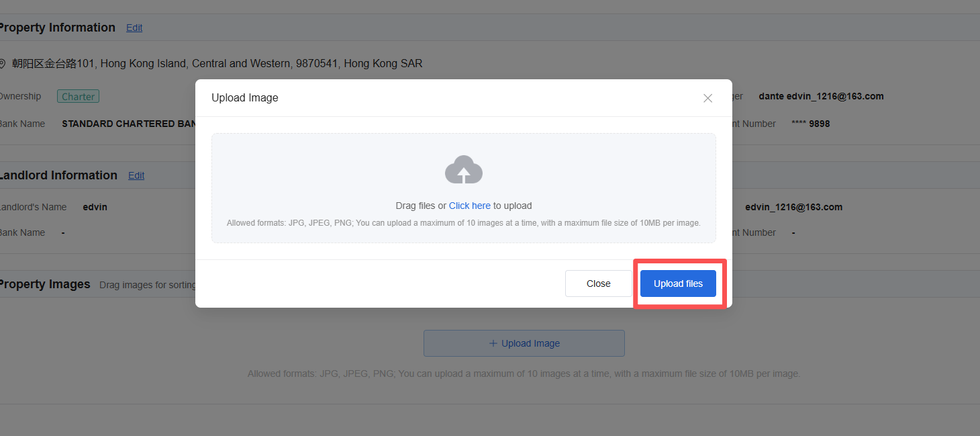The width and height of the screenshot is (980, 436).
Task: Click the Charter ownership tag
Action: pos(78,97)
